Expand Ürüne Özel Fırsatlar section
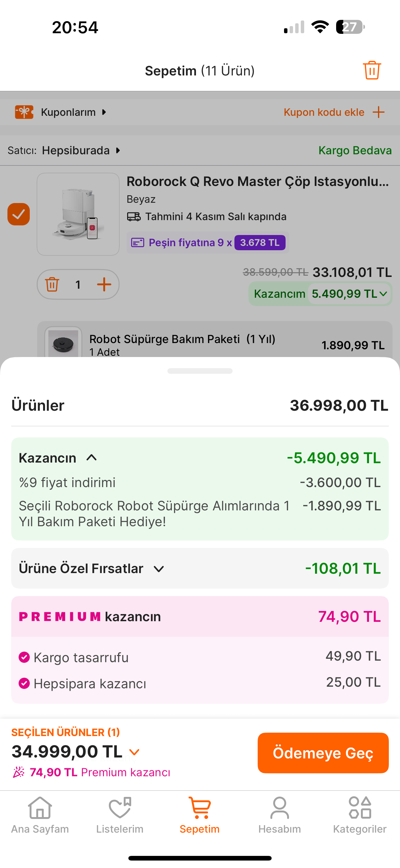This screenshot has height=868, width=400. point(158,569)
